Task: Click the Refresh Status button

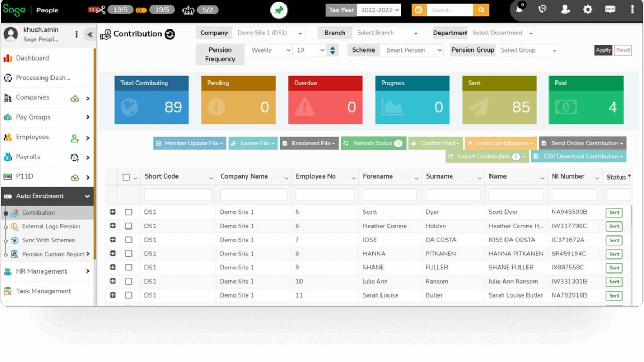Action: 373,143
